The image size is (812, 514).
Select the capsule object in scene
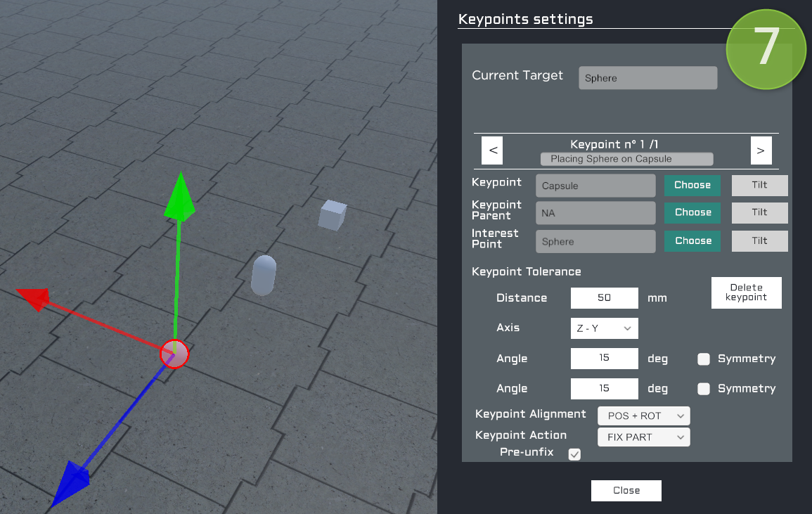pos(264,275)
